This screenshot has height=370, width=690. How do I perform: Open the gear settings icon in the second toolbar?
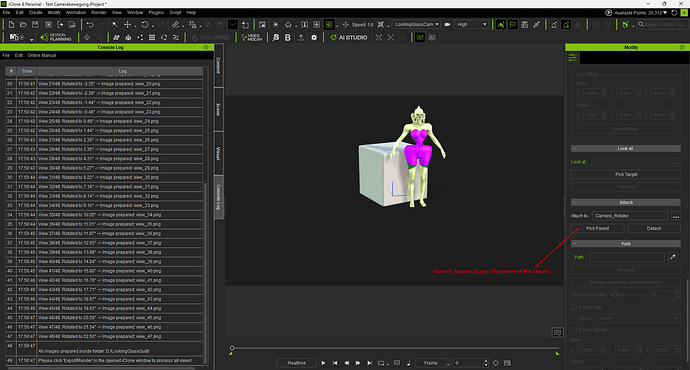(x=314, y=37)
